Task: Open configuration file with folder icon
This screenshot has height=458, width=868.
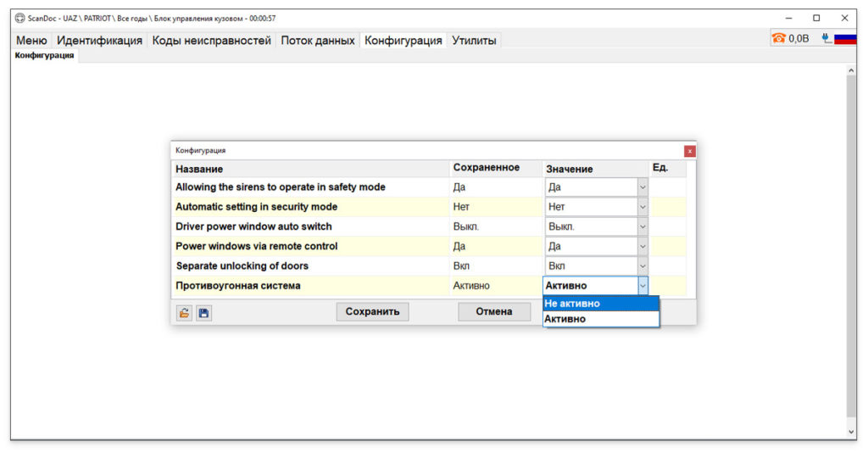Action: pos(184,313)
